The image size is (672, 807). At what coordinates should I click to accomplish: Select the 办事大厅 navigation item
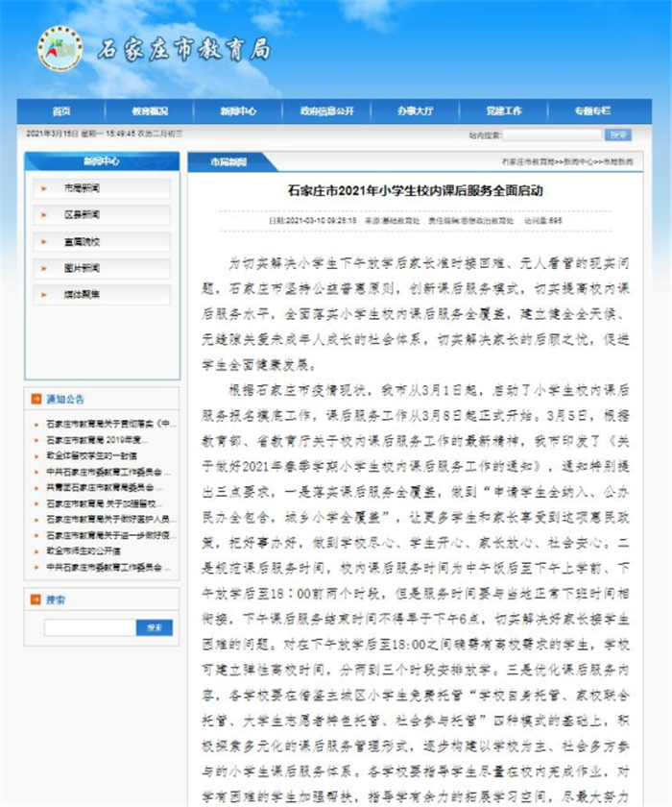tap(415, 111)
